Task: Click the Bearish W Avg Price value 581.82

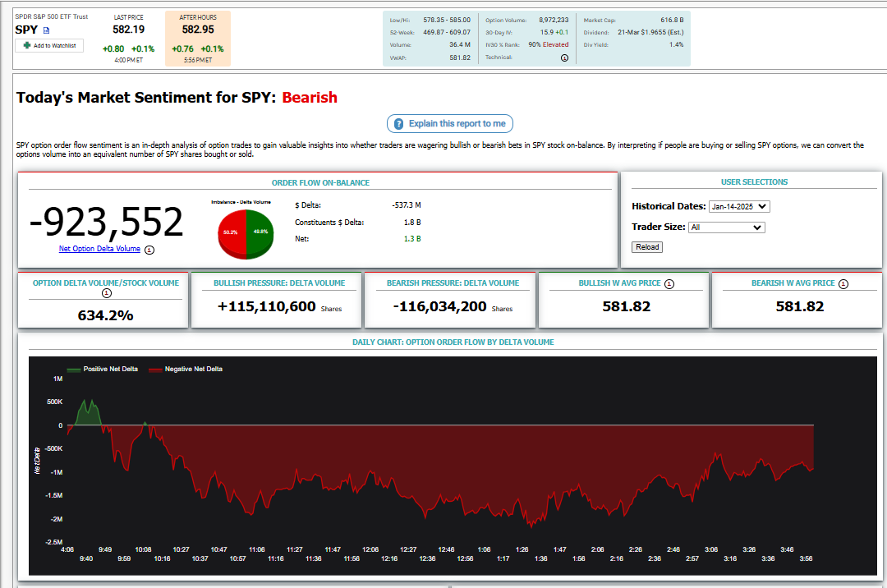Action: pyautogui.click(x=800, y=306)
